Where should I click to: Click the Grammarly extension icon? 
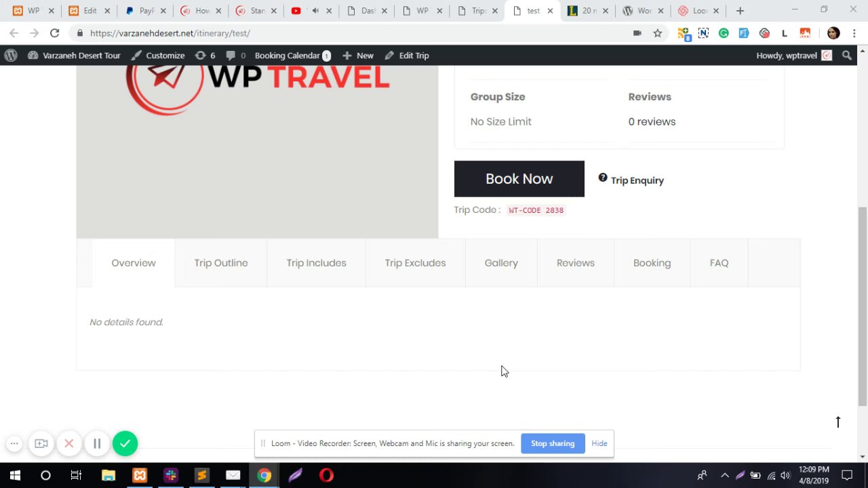click(724, 33)
